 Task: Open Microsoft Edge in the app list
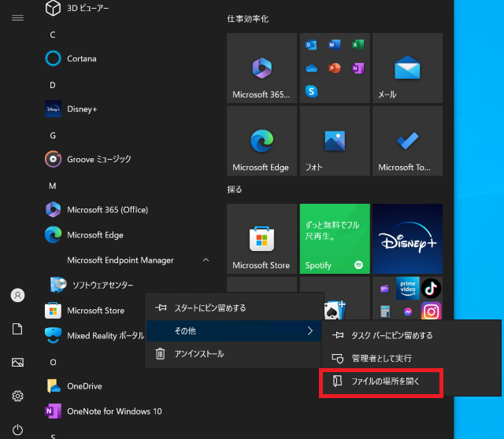click(x=84, y=235)
